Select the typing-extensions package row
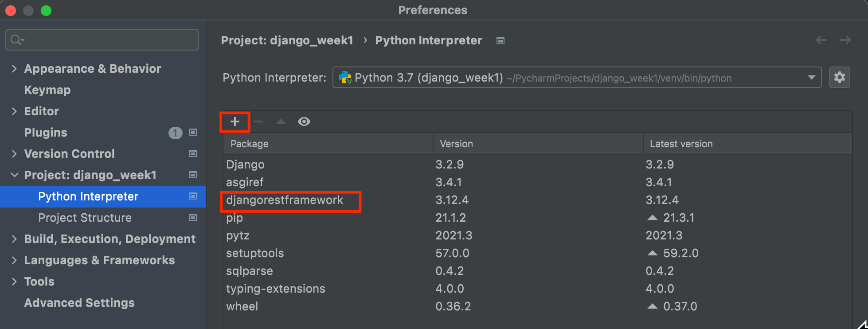 pos(538,289)
